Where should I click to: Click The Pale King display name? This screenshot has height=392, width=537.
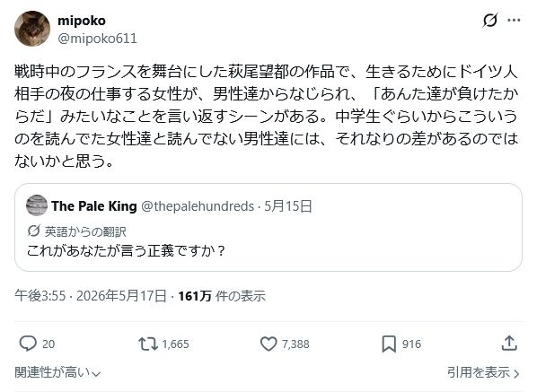94,206
